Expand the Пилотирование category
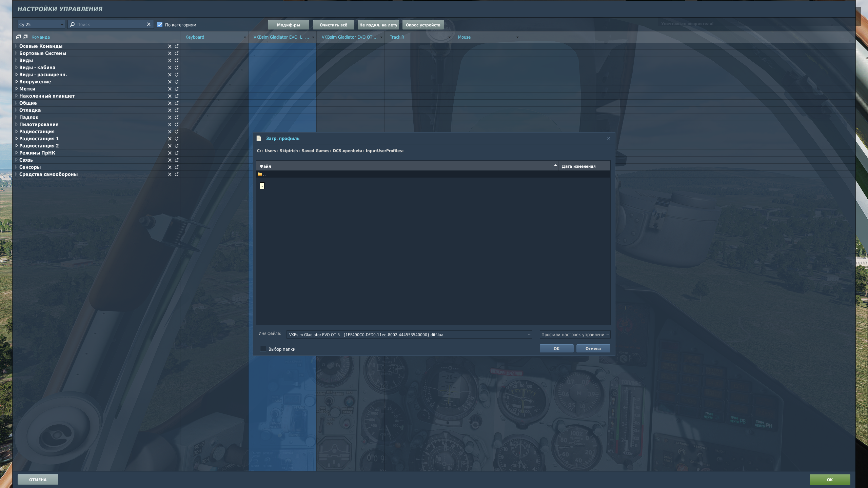868x488 pixels. point(16,124)
